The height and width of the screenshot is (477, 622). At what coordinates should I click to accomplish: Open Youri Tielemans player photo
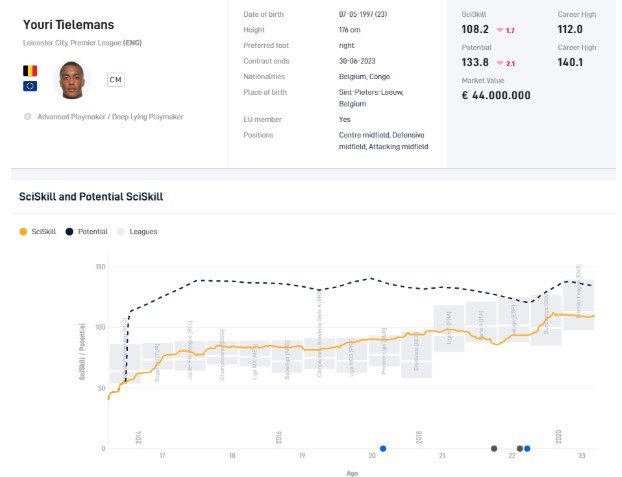tap(72, 80)
